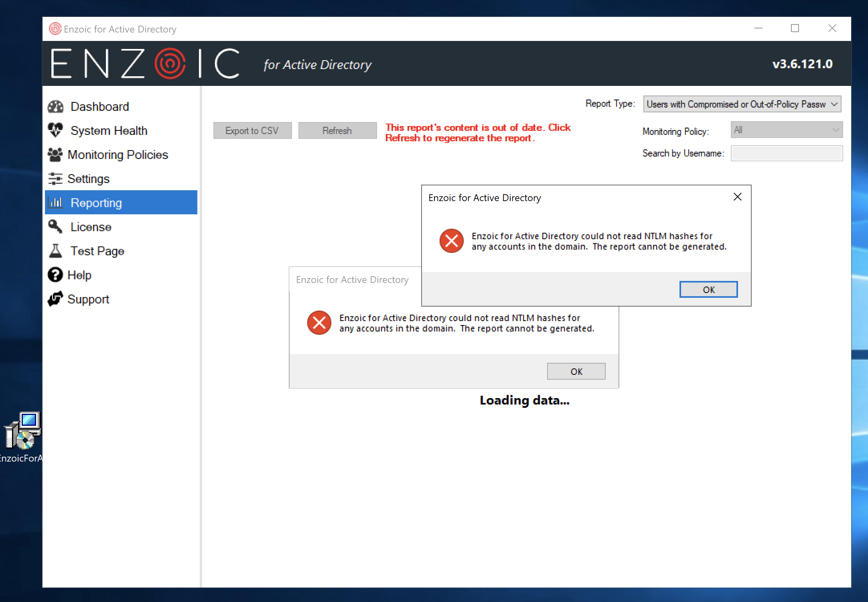Expand the Report Type dropdown
Viewport: 868px width, 602px height.
point(742,104)
